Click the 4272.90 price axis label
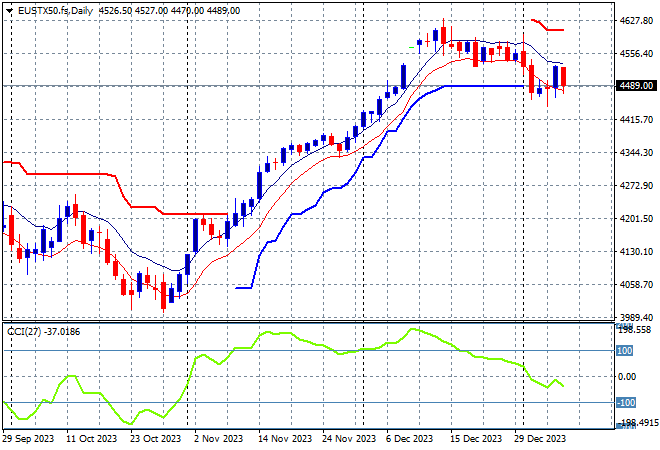 tap(634, 186)
